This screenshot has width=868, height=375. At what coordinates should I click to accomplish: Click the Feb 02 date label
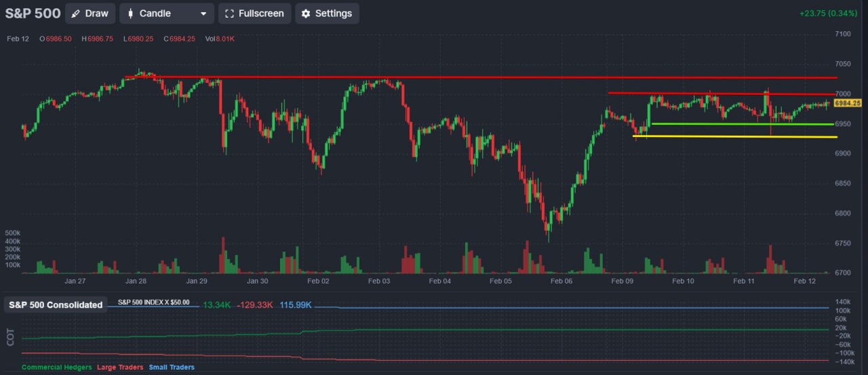[318, 281]
